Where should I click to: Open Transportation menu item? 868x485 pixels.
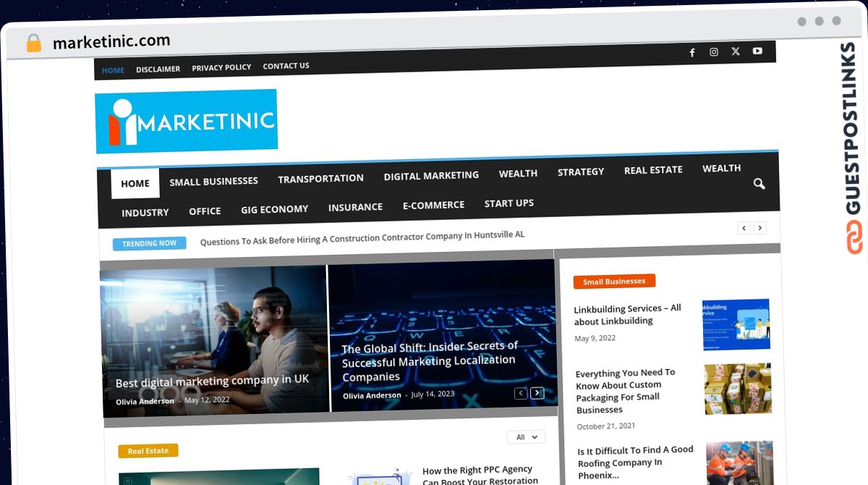click(x=320, y=178)
